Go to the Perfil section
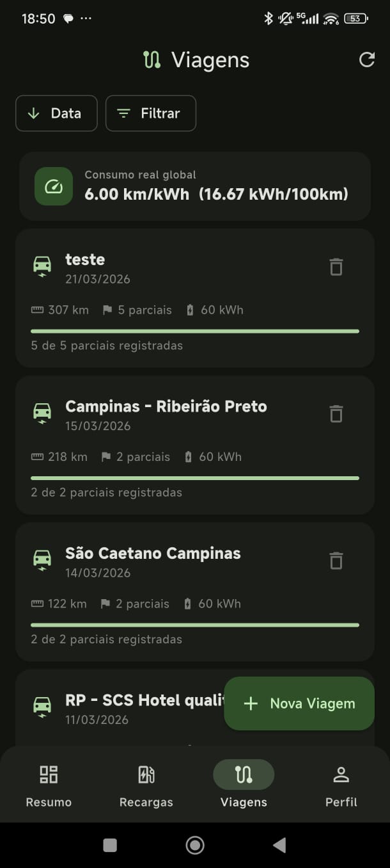The height and width of the screenshot is (868, 390). (x=341, y=784)
